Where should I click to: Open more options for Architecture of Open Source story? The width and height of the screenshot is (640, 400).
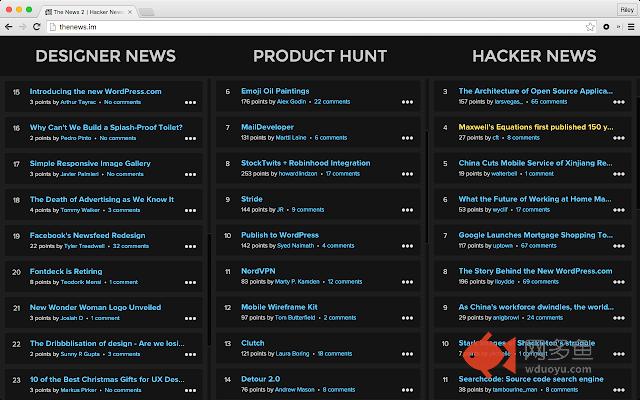(619, 102)
